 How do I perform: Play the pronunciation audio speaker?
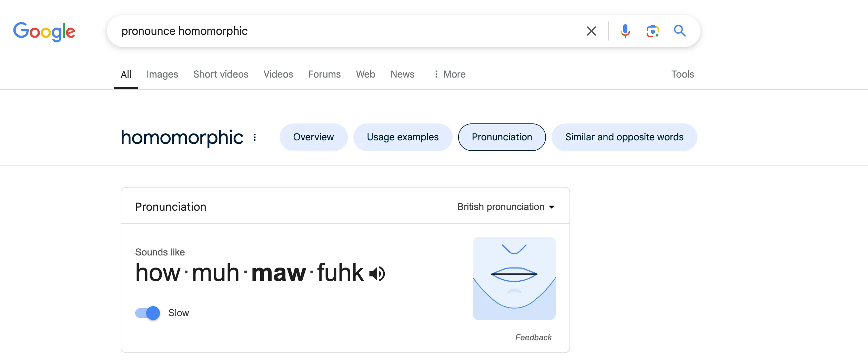click(377, 274)
